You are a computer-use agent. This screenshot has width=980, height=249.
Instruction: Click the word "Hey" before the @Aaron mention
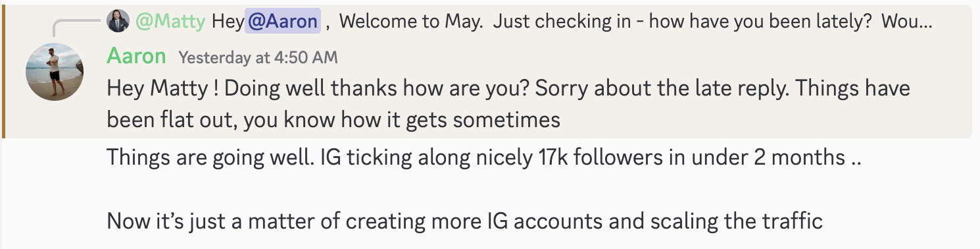[227, 22]
